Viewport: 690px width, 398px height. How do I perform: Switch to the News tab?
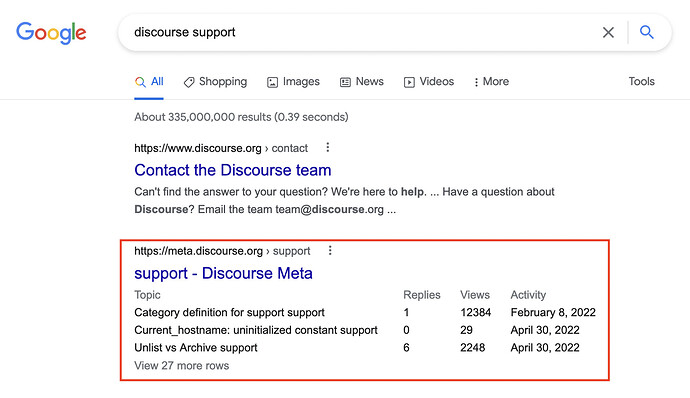pos(362,82)
